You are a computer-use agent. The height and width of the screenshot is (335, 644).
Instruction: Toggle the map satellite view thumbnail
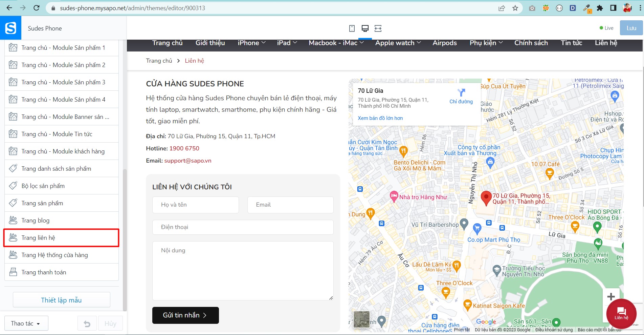pyautogui.click(x=361, y=319)
